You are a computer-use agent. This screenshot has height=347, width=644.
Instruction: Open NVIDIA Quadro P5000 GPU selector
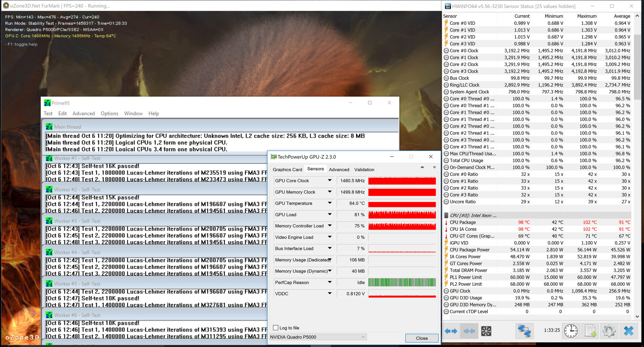coord(318,337)
